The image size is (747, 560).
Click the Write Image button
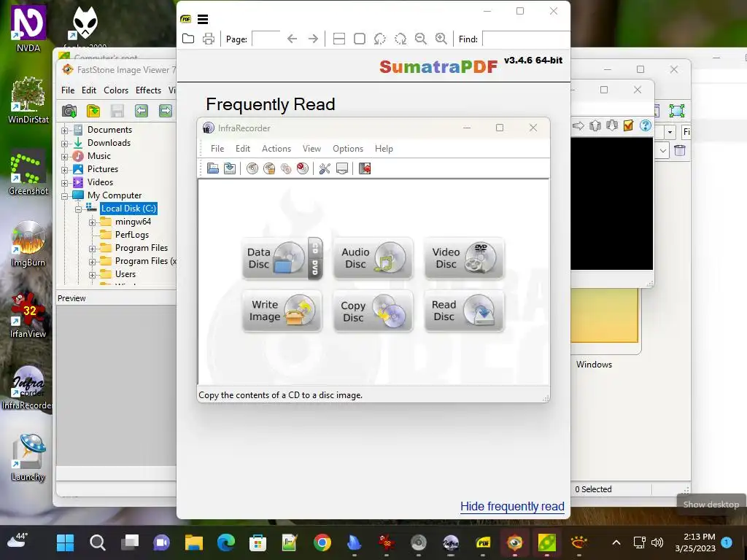pos(282,311)
